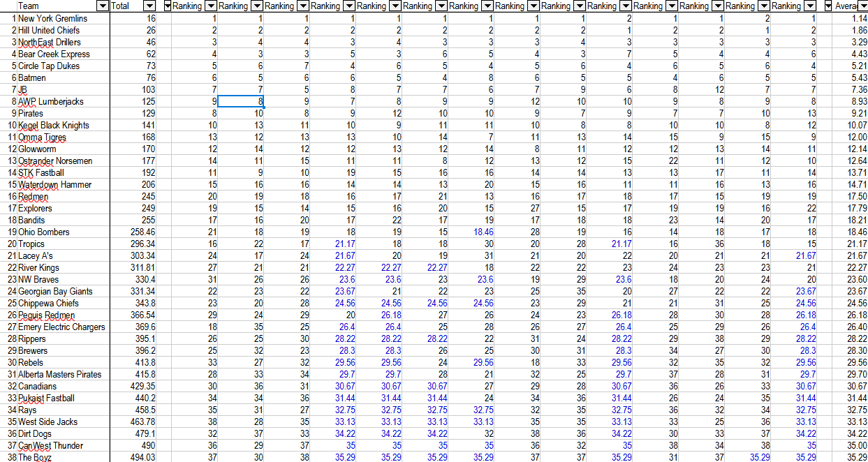Viewport: 868px width, 462px height.
Task: Open the last Ranking column's filter arrow
Action: coord(809,6)
